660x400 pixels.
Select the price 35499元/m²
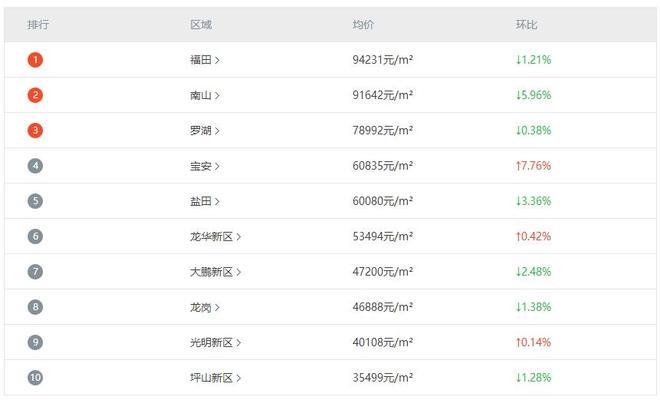383,378
